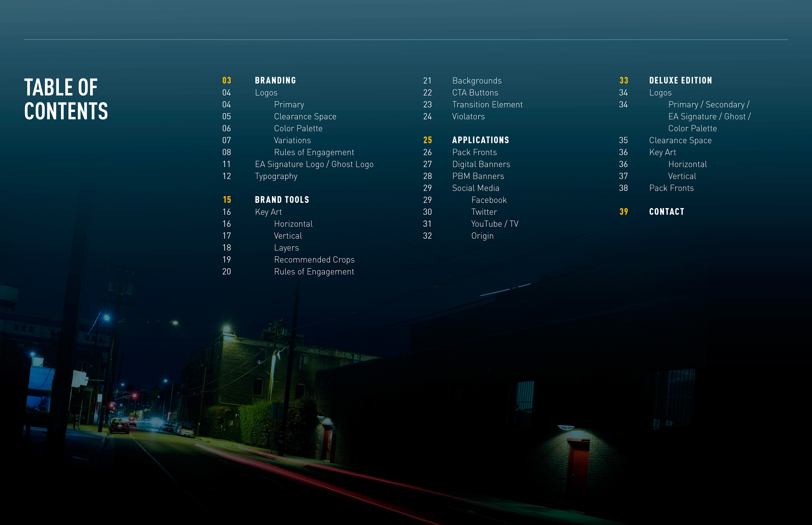Select page number 35

point(623,140)
